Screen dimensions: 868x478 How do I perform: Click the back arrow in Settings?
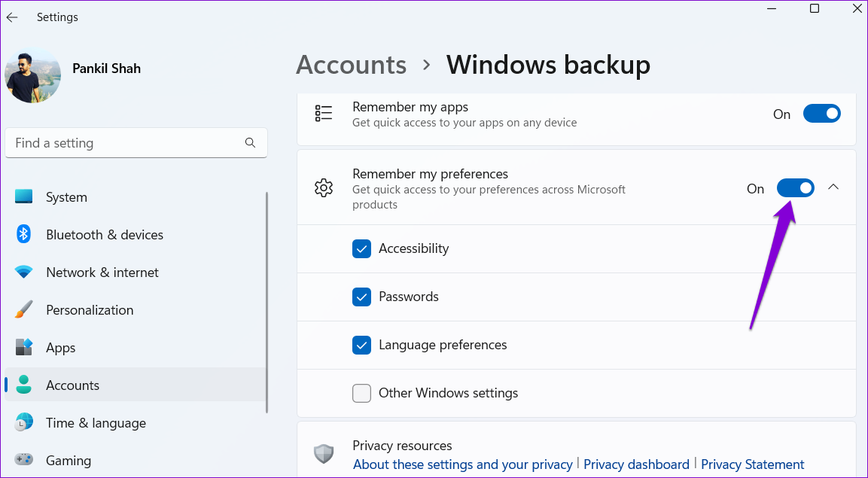pyautogui.click(x=12, y=17)
